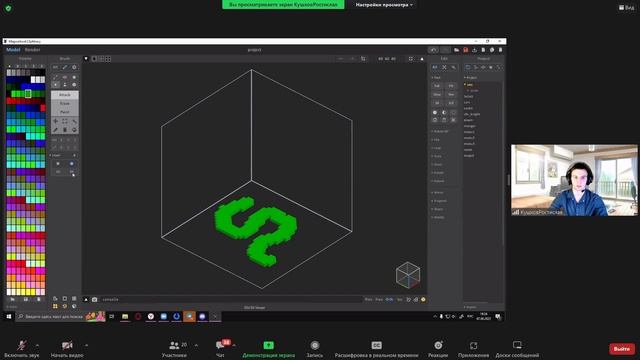Open Чат chat panel
Viewport: 640px width, 360px height.
(x=220, y=349)
